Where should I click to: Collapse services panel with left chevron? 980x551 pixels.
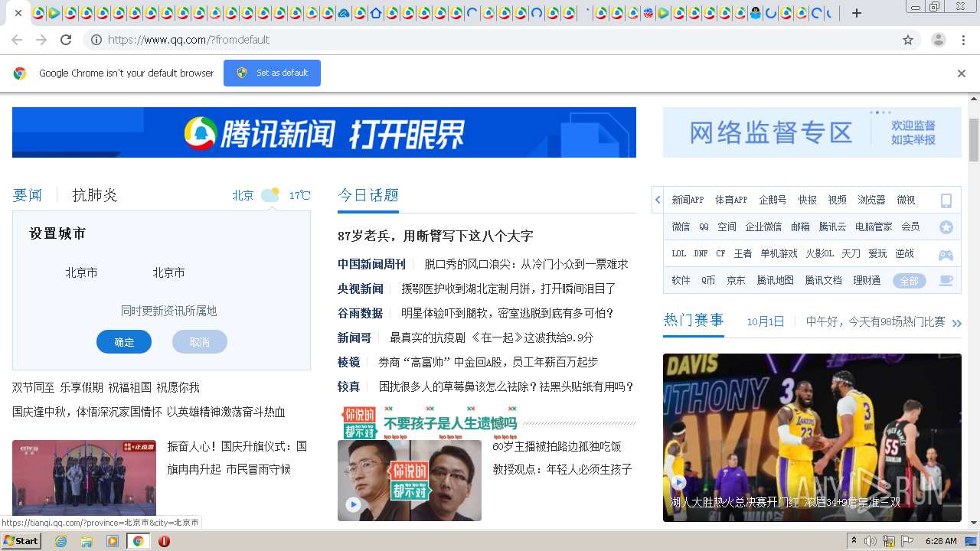tap(658, 201)
